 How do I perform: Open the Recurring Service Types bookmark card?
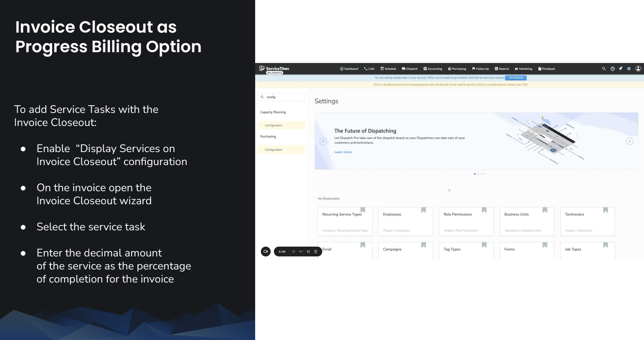click(345, 221)
